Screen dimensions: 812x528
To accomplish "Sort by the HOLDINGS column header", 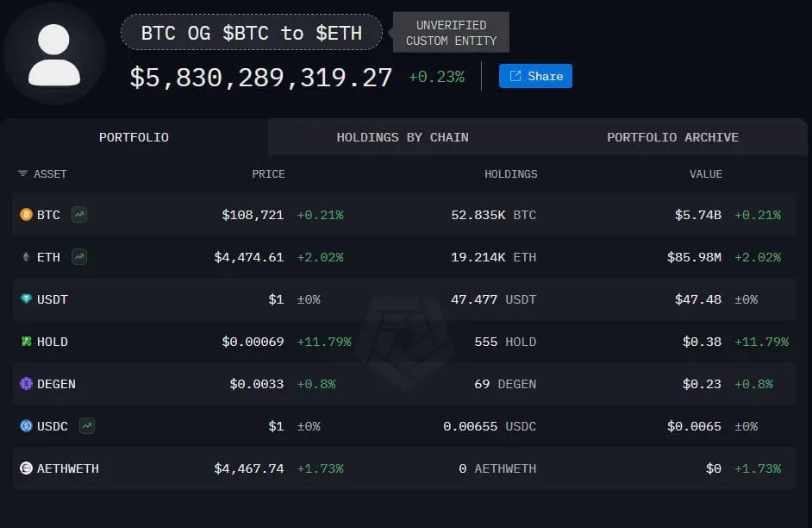I will pos(510,174).
